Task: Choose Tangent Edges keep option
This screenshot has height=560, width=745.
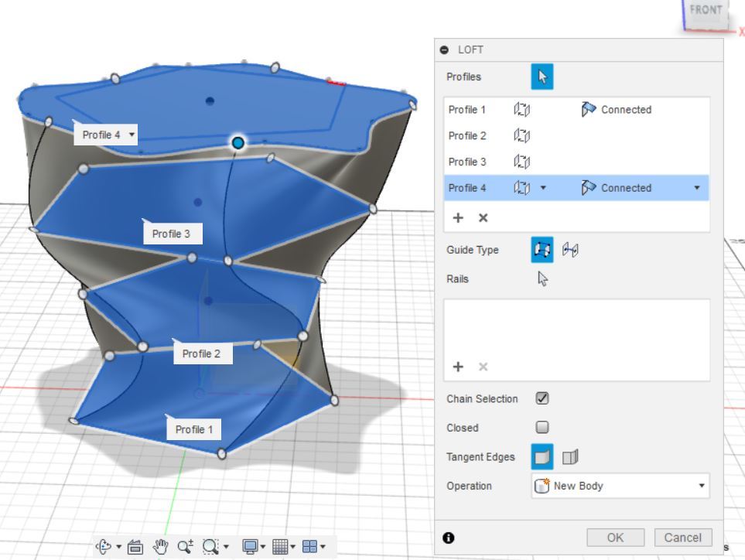Action: (x=570, y=457)
